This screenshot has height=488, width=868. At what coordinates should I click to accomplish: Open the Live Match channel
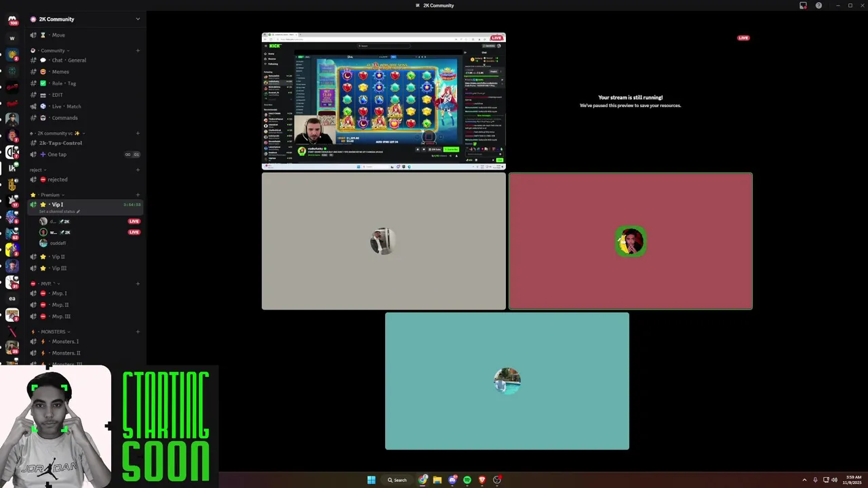pos(85,106)
